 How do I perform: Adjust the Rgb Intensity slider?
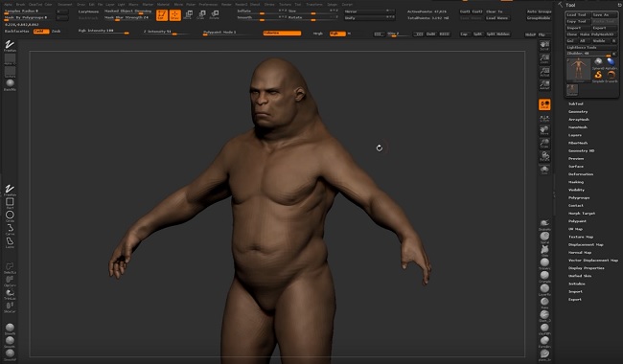click(x=104, y=32)
